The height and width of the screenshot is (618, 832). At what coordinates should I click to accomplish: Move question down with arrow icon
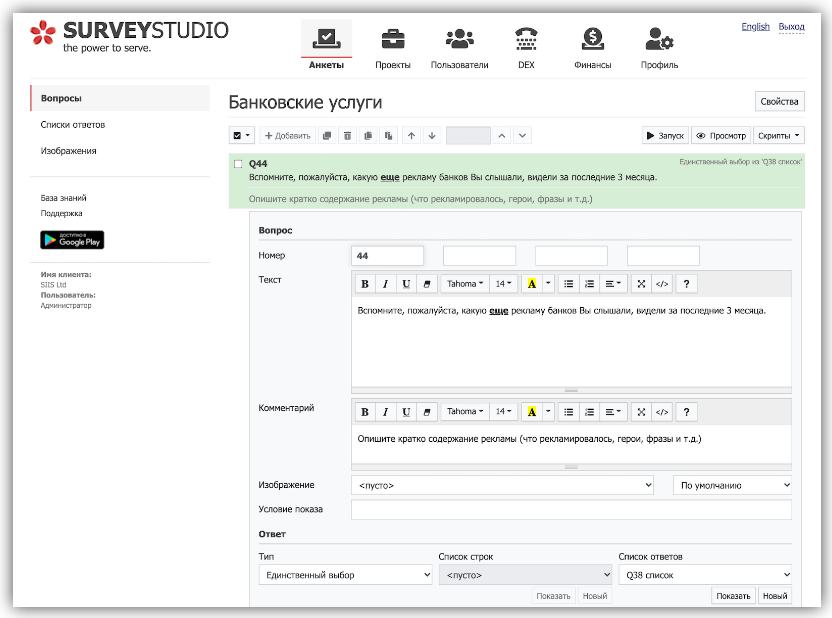[432, 136]
